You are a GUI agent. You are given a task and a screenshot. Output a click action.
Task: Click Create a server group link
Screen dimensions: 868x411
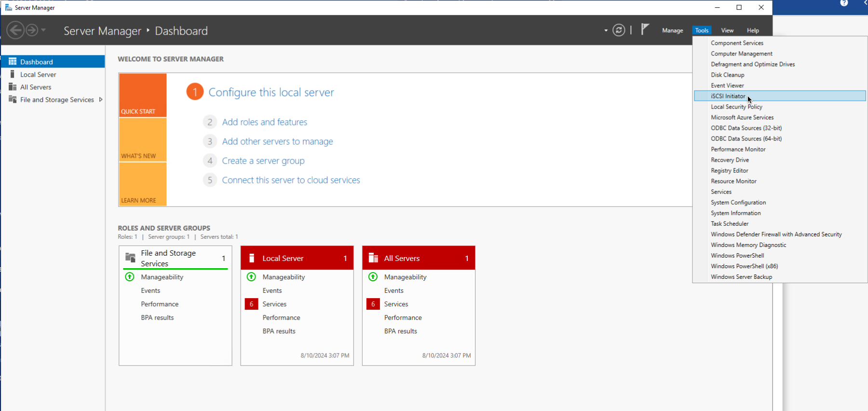tap(263, 161)
